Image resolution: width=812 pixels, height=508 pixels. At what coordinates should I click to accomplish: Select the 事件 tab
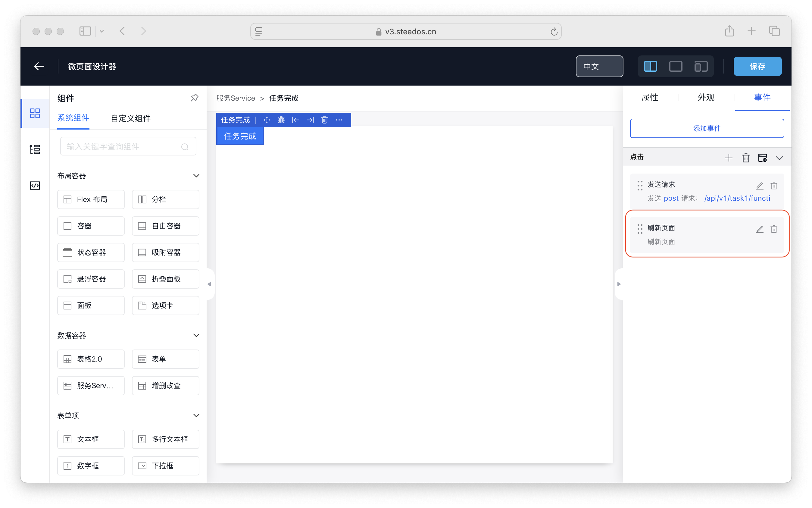pos(762,98)
